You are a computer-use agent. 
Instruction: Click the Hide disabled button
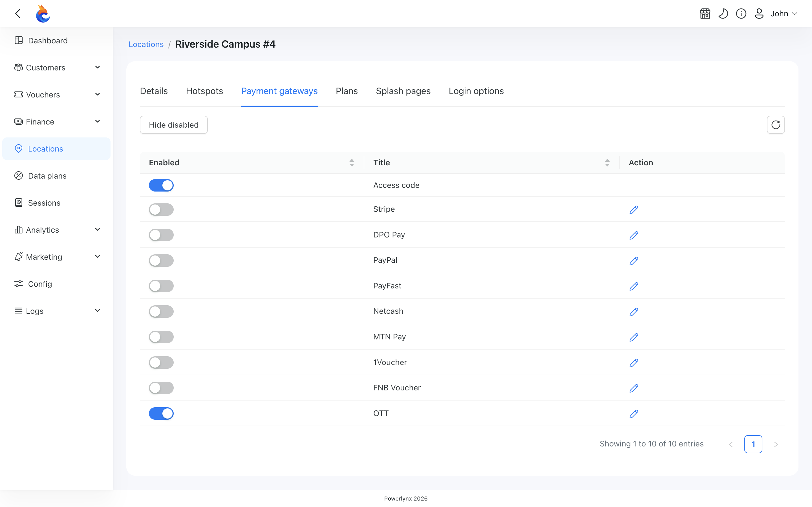coord(173,125)
